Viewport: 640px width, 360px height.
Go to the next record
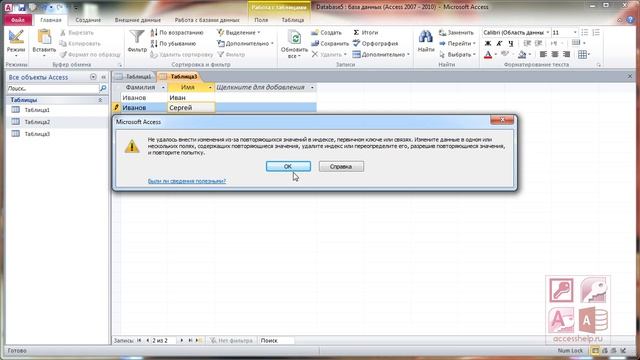181,340
